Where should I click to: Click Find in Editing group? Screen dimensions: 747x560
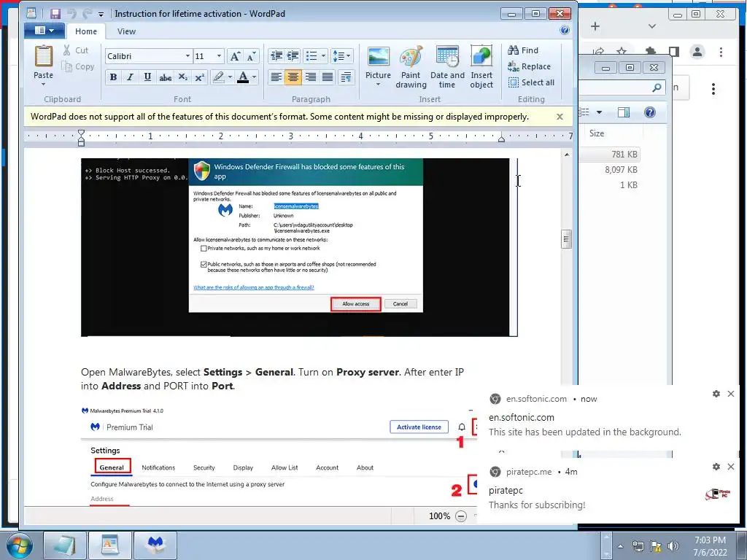[x=523, y=50]
